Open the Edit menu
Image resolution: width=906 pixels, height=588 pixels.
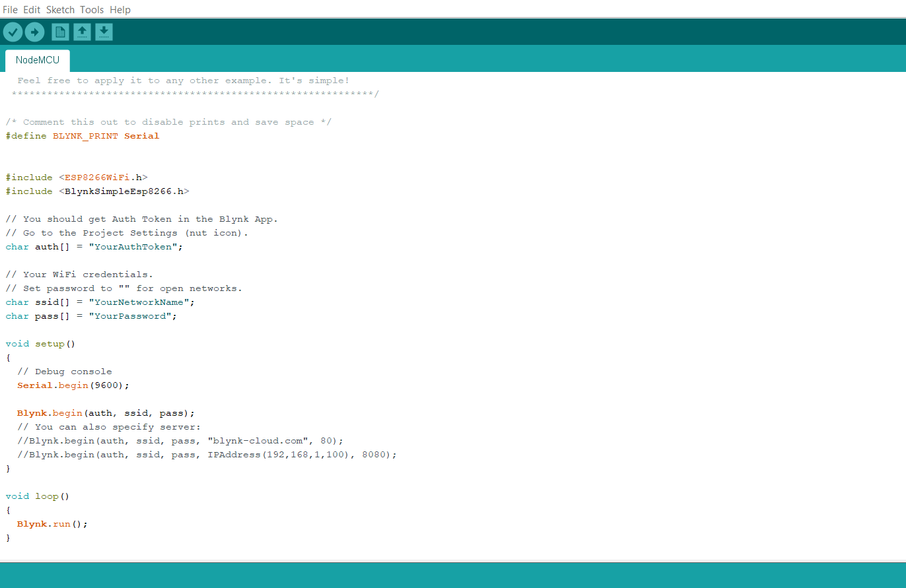[32, 10]
